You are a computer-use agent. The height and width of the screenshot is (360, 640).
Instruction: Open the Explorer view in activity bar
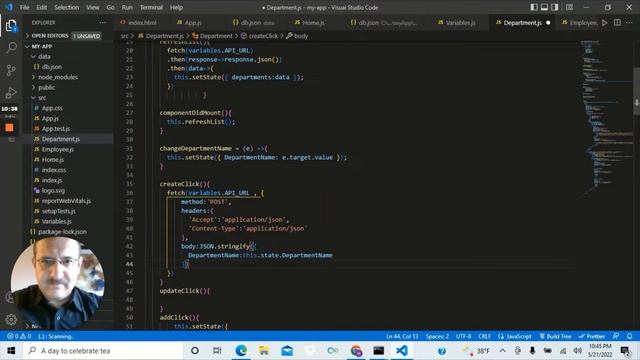tap(11, 26)
